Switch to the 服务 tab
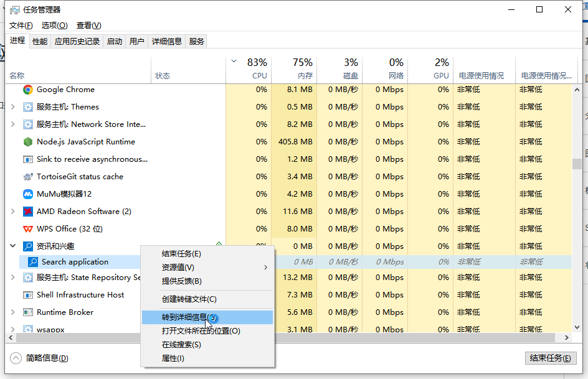This screenshot has height=379, width=588. point(196,41)
